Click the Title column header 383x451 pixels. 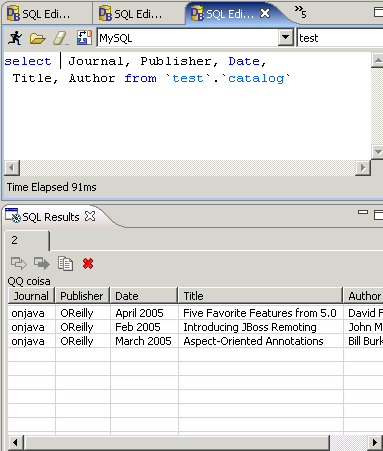point(260,296)
